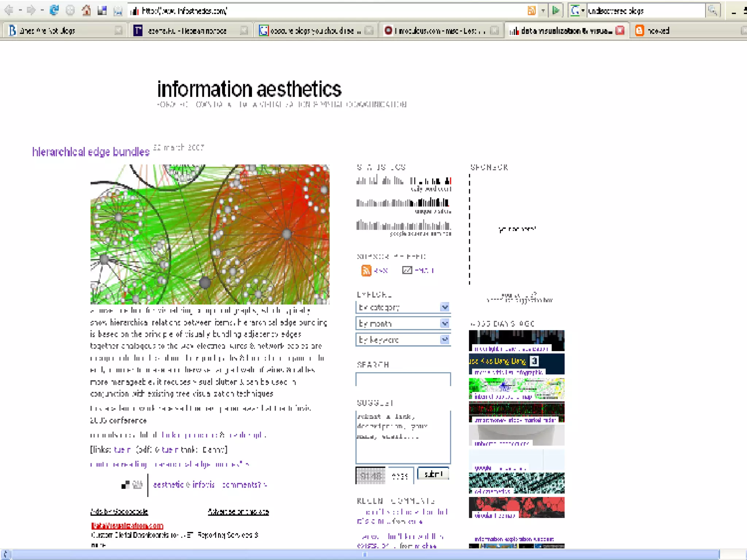Image resolution: width=747 pixels, height=560 pixels.
Task: Click the browser back arrow button
Action: [9, 11]
